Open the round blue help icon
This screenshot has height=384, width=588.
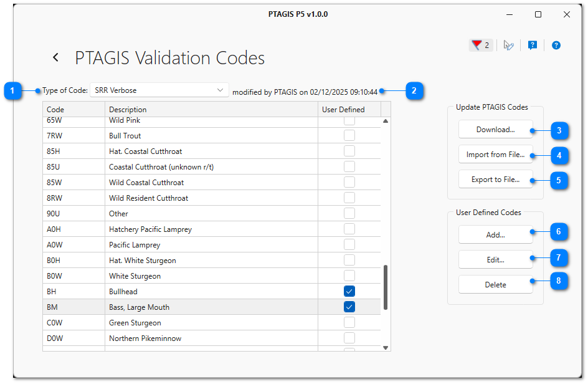(556, 46)
